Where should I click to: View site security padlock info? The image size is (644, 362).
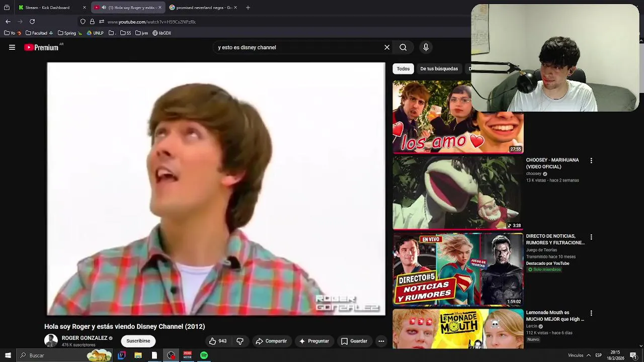point(92,22)
